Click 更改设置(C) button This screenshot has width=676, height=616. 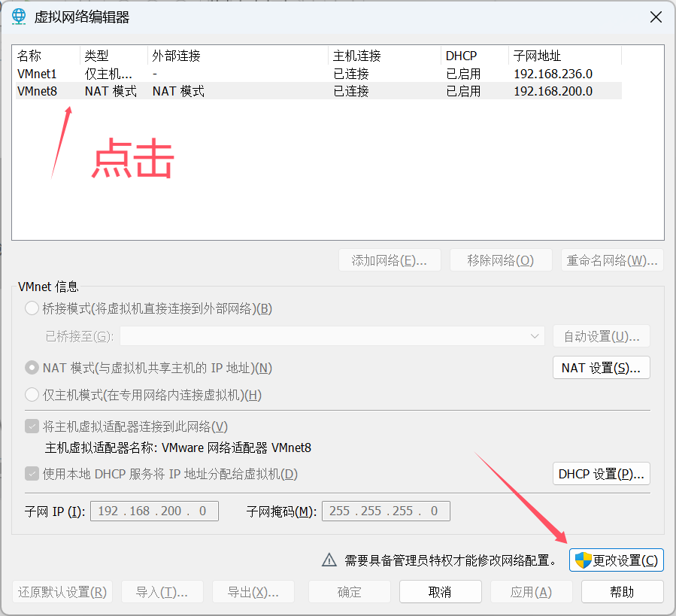click(x=616, y=560)
